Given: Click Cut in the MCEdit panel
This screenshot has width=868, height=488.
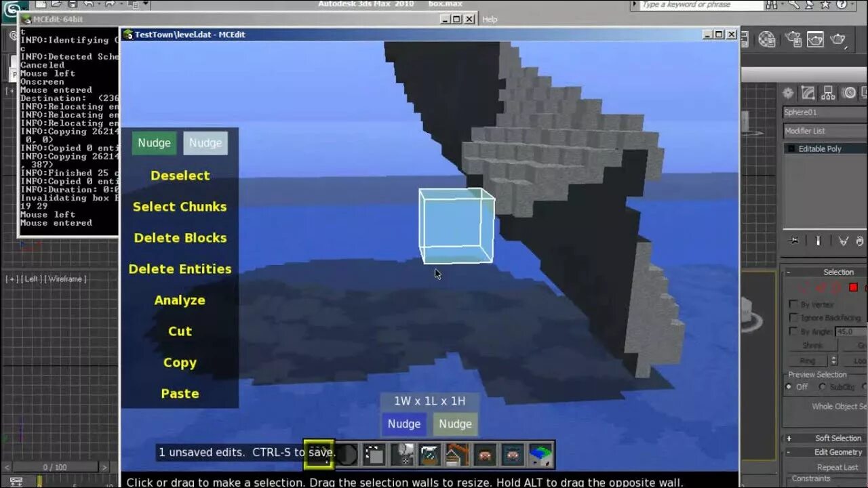Looking at the screenshot, I should point(180,331).
